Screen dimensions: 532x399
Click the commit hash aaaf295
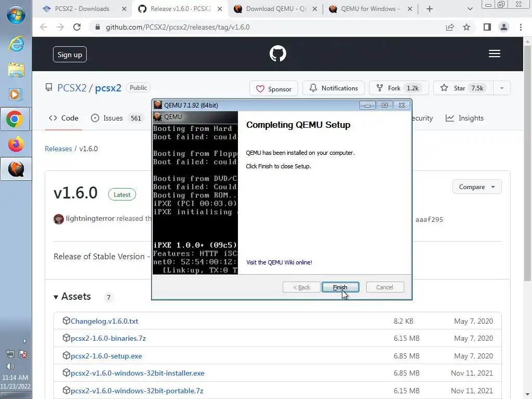point(429,220)
